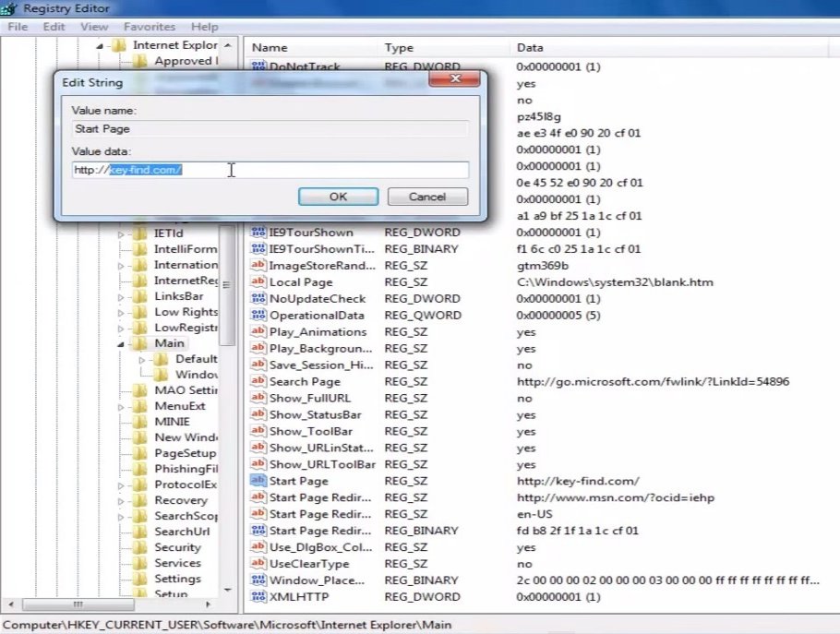Screen dimensions: 840x634
Task: Click the tree pane vertical scrollbar thumb
Action: tap(227, 285)
